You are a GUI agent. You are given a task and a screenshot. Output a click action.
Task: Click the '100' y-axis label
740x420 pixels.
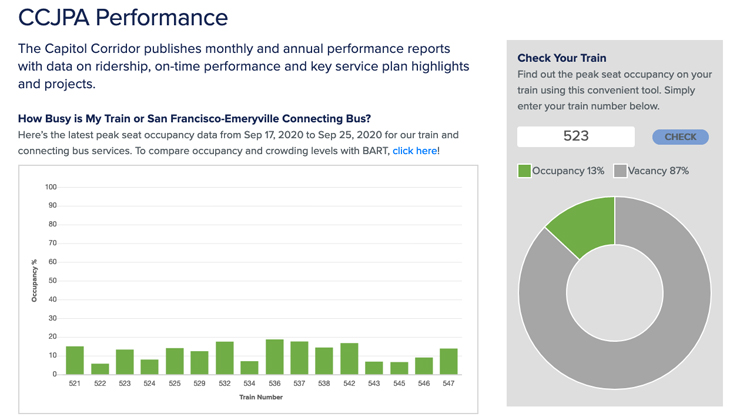[51, 187]
